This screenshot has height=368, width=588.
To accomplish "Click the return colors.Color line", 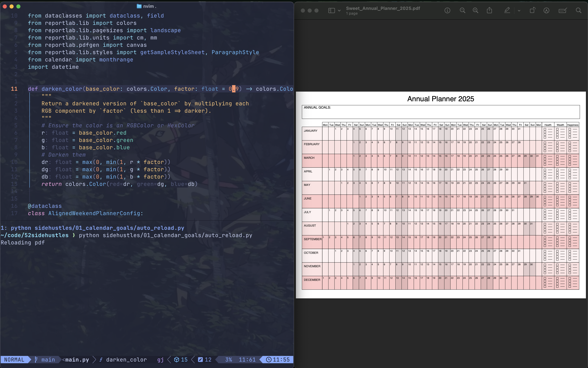I will click(119, 184).
